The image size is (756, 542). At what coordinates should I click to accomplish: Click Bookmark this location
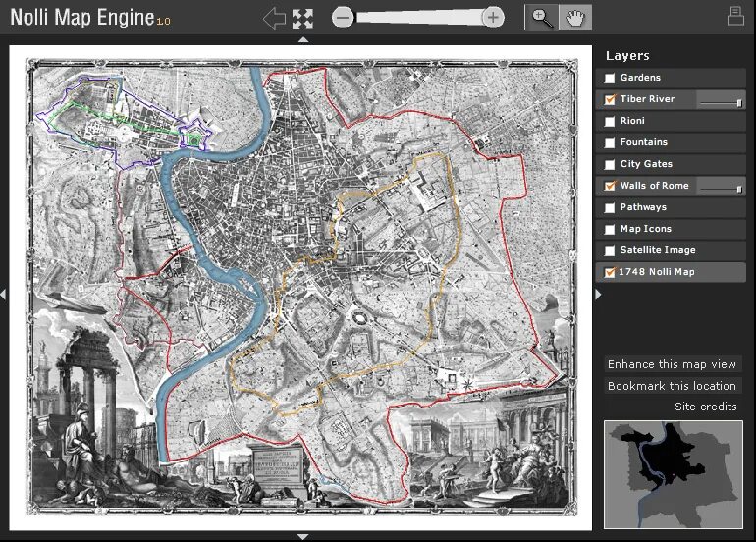672,386
